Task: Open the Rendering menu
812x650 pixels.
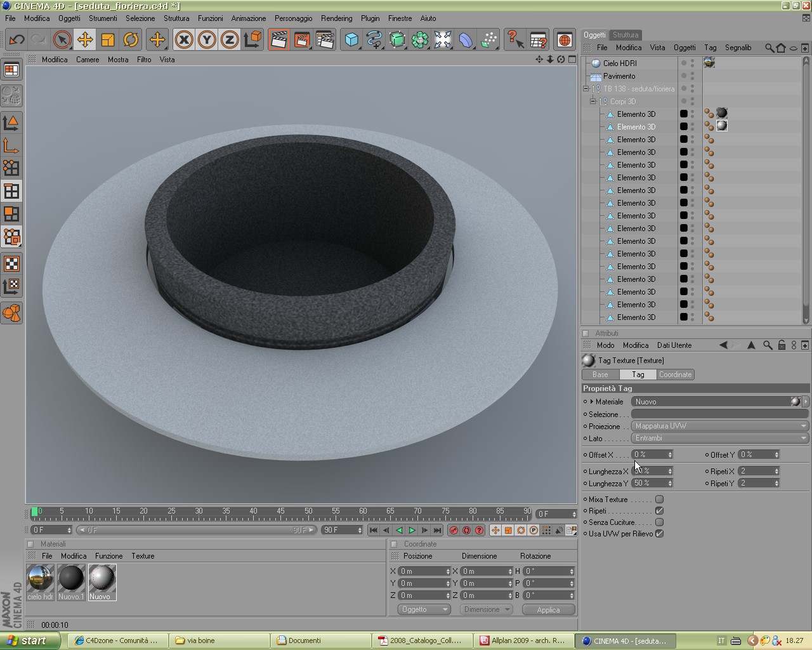Action: coord(336,18)
